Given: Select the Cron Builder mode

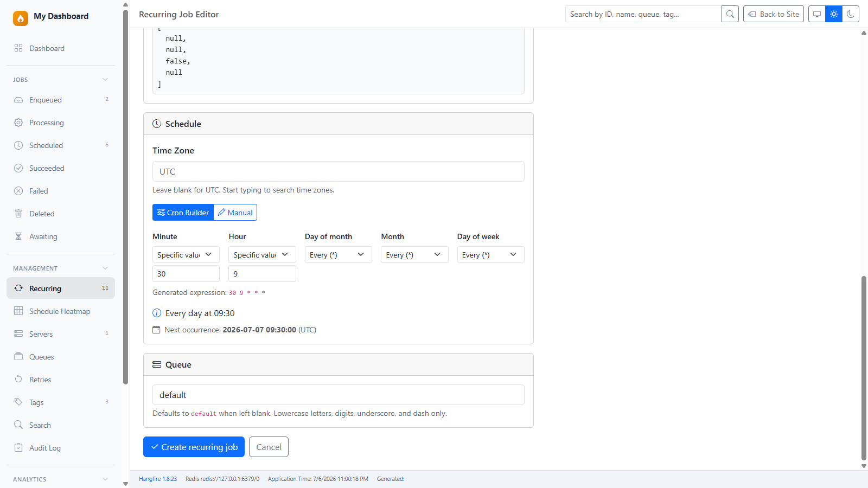Looking at the screenshot, I should click(x=183, y=213).
